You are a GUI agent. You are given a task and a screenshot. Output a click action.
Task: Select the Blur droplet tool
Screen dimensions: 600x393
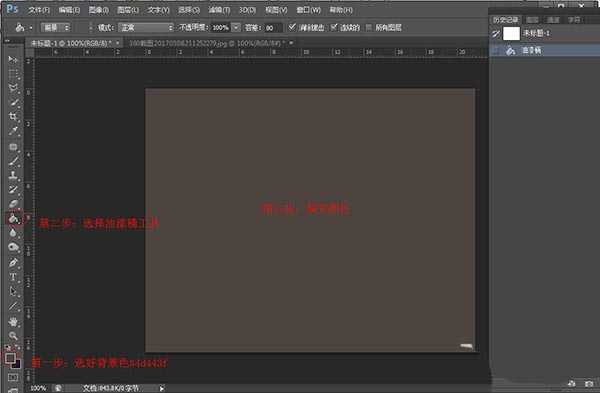pyautogui.click(x=13, y=233)
